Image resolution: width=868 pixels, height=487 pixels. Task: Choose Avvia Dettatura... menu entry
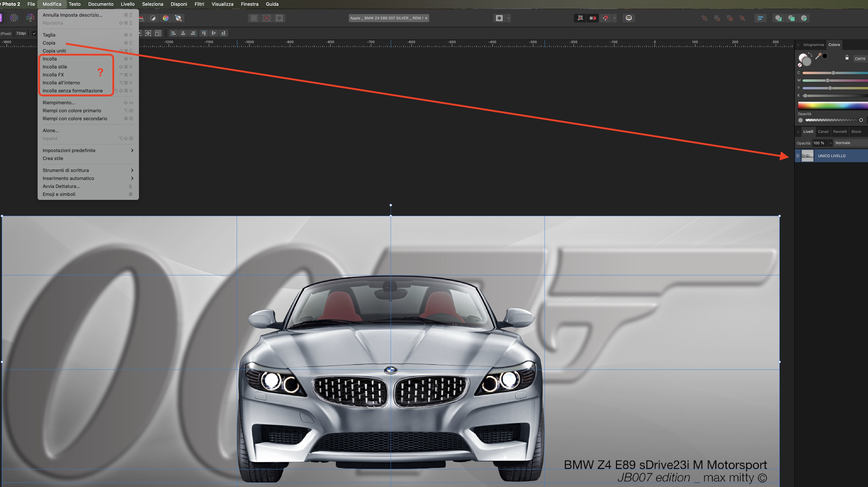(88, 186)
